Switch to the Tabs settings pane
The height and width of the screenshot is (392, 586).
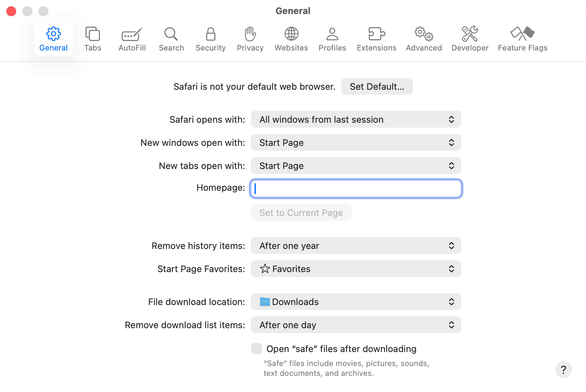(93, 39)
